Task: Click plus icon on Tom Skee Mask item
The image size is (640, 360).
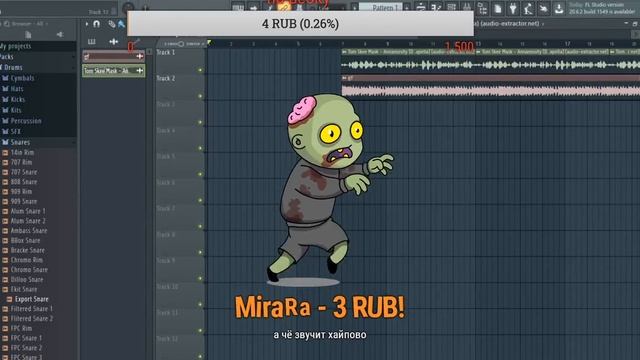Action: coord(140,71)
